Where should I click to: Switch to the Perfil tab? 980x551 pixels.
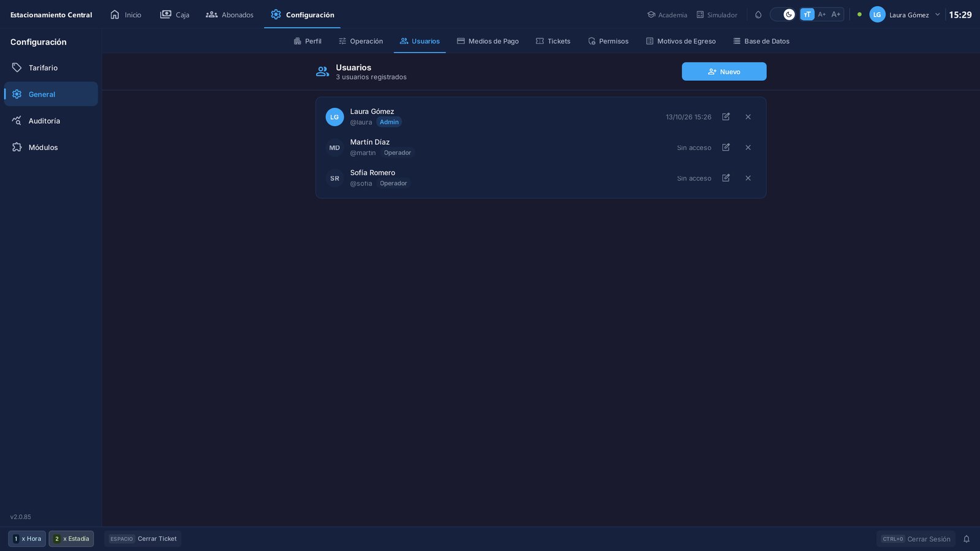[x=307, y=41]
